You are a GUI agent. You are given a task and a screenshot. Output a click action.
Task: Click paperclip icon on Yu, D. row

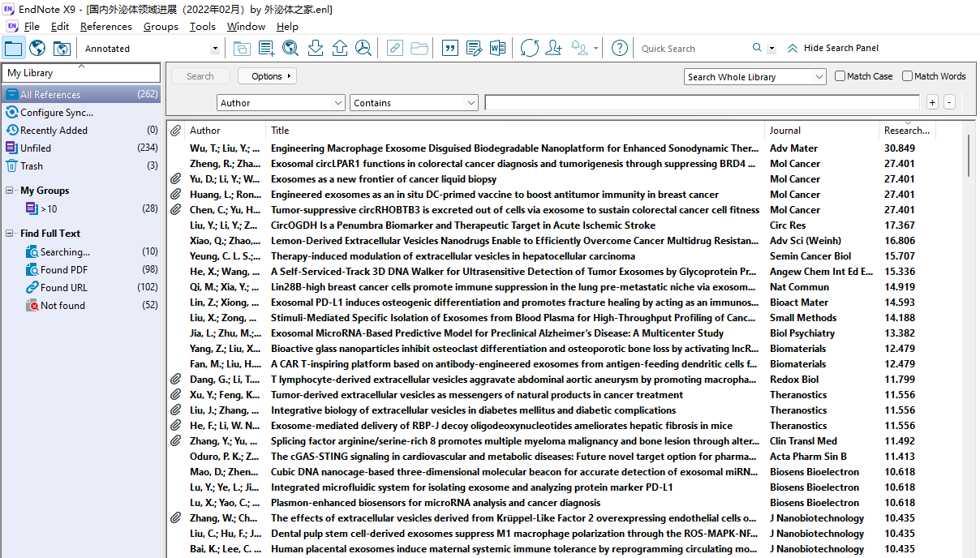click(x=175, y=179)
